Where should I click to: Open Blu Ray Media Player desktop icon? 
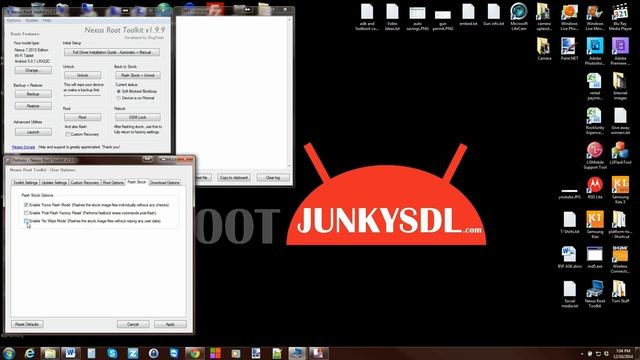(x=620, y=17)
